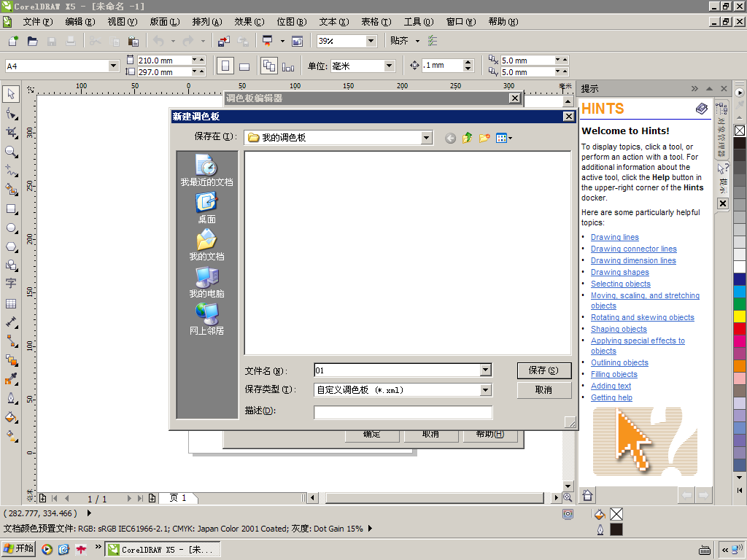Screen dimensions: 747x560
Task: Expand status bar color profile arrow
Action: (x=370, y=529)
